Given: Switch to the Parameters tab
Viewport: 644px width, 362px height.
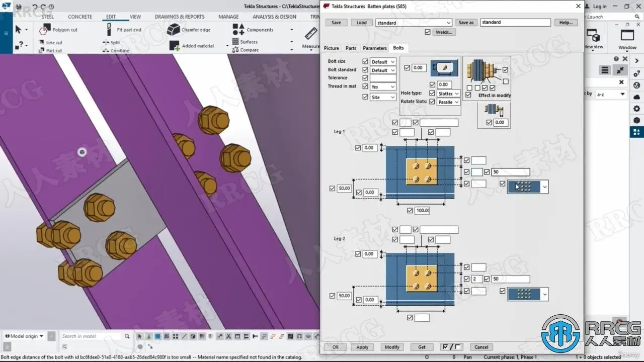Looking at the screenshot, I should click(375, 48).
